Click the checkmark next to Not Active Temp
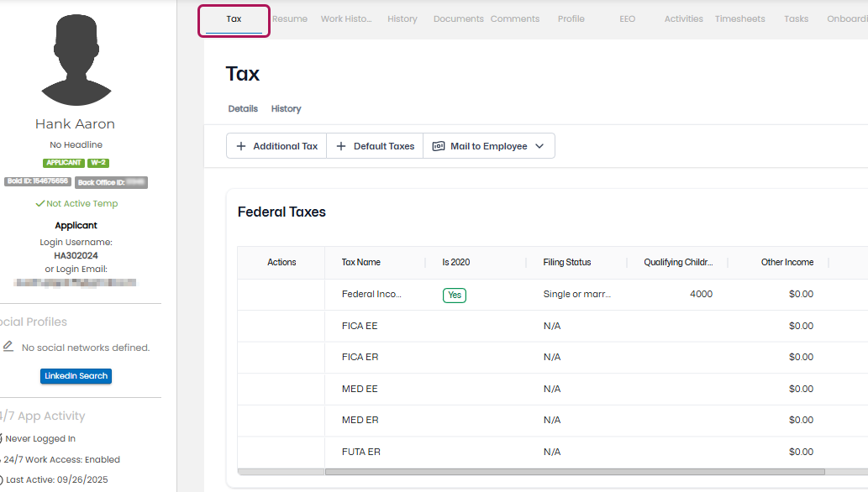Image resolution: width=868 pixels, height=492 pixels. click(x=39, y=203)
